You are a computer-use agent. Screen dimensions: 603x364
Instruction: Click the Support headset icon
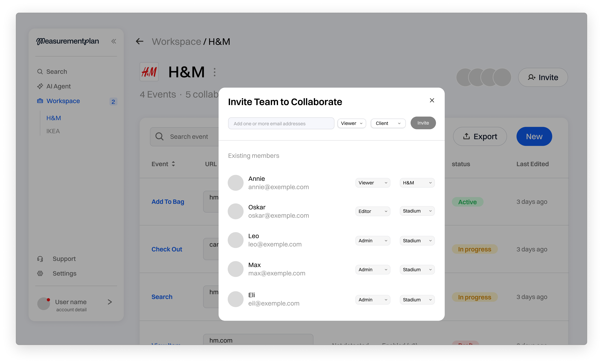[x=40, y=259]
